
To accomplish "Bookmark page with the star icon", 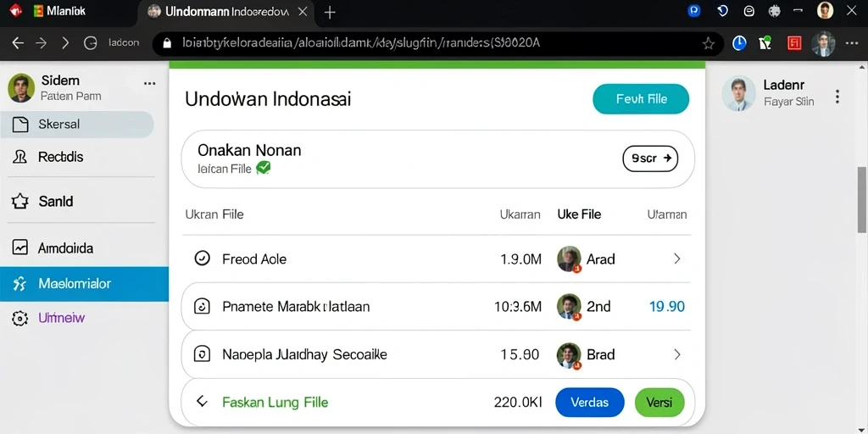I will click(708, 44).
